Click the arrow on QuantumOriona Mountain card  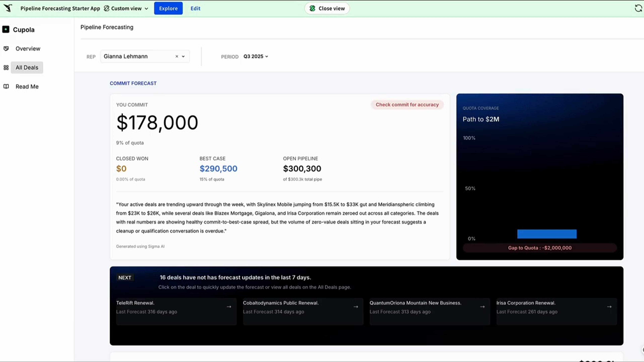[482, 307]
